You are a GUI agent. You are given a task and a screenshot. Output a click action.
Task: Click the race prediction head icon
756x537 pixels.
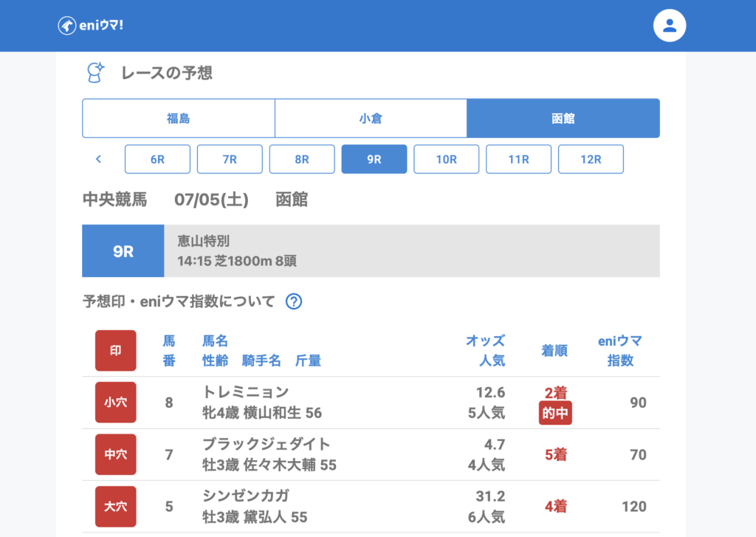click(x=95, y=72)
